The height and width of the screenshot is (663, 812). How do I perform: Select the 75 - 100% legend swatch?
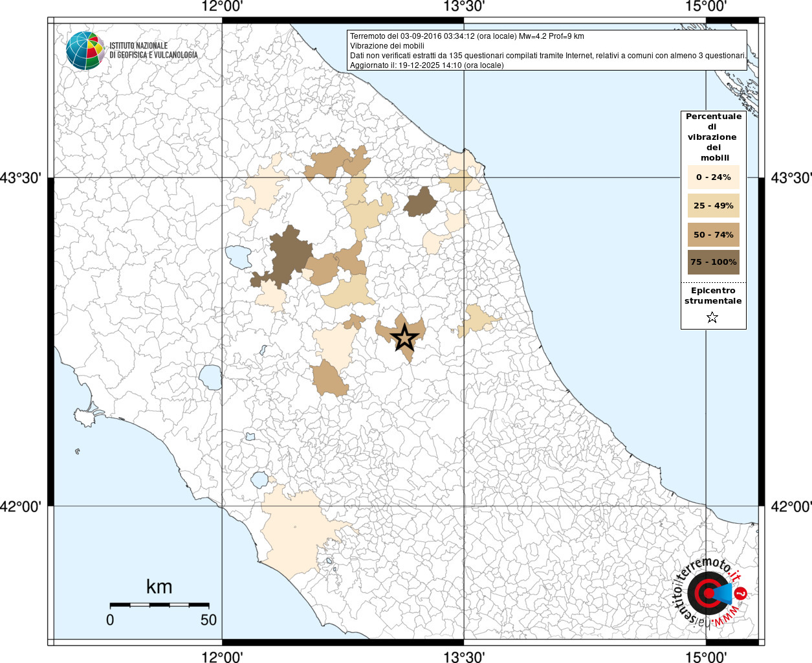(x=713, y=262)
